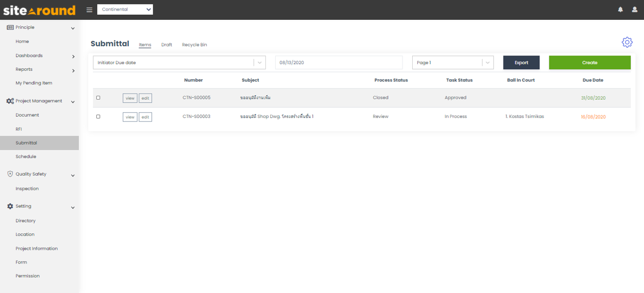Open the Recycle Bin tab
The width and height of the screenshot is (644, 293).
pos(194,45)
